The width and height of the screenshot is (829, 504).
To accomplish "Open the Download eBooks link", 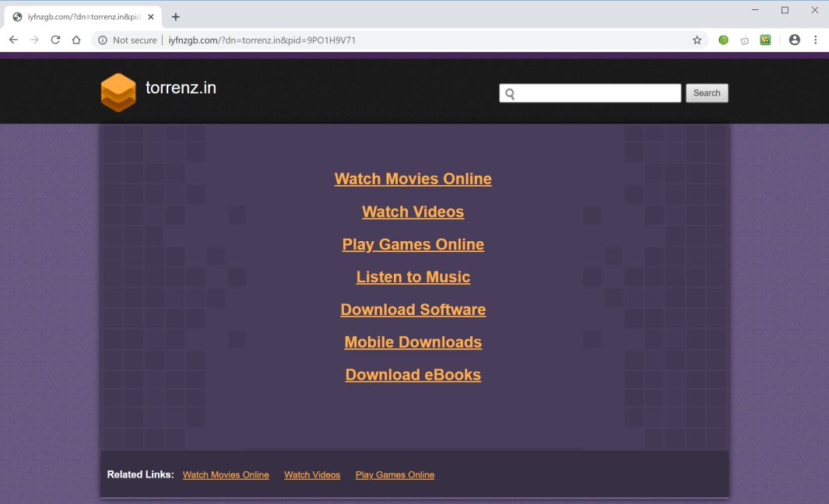I will pos(413,375).
